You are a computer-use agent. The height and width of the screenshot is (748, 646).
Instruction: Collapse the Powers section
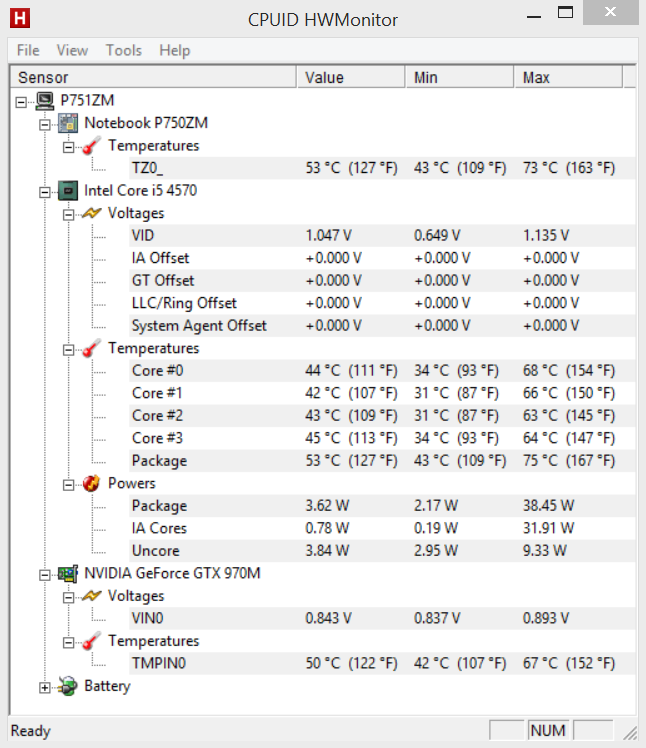69,485
